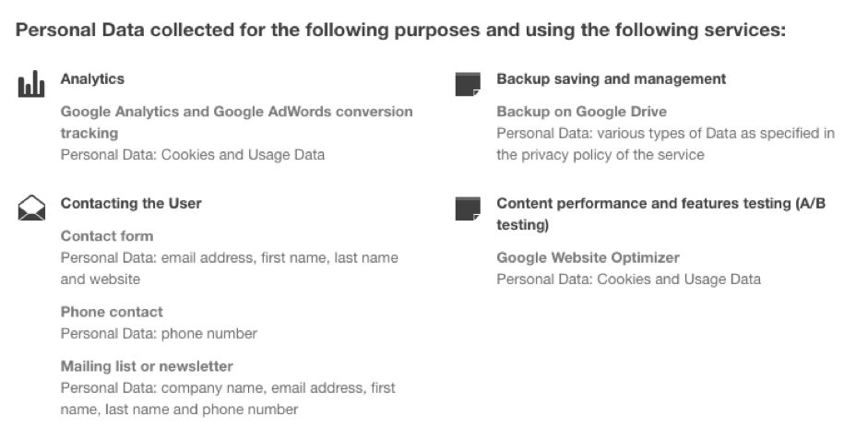Click 'Personal Data: phone number' text
Image resolution: width=868 pixels, height=428 pixels.
coord(159,334)
